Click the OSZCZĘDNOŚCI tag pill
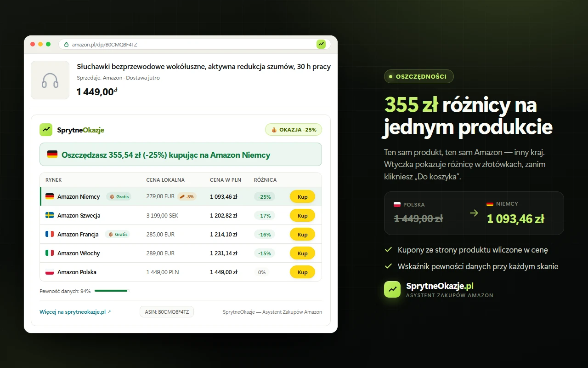The width and height of the screenshot is (588, 368). (x=419, y=76)
